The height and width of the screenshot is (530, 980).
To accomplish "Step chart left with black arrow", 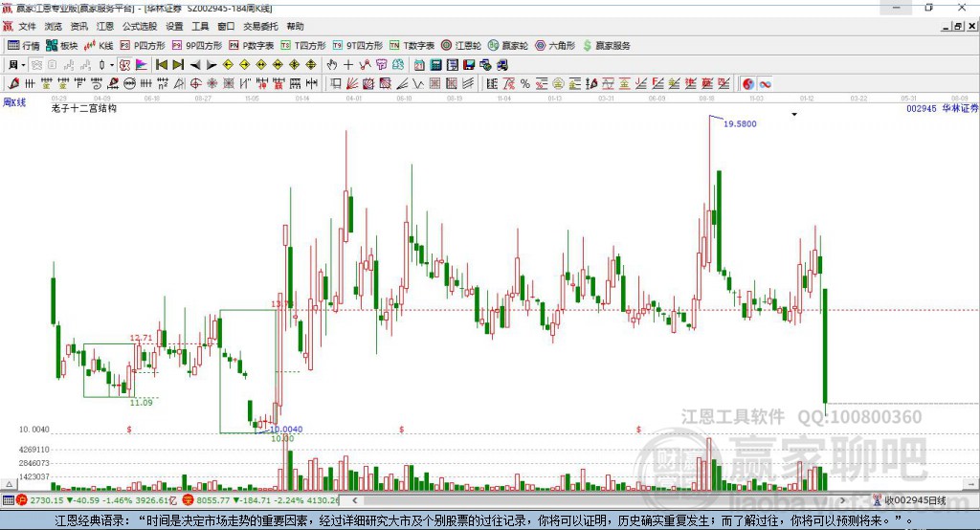I will point(195,65).
